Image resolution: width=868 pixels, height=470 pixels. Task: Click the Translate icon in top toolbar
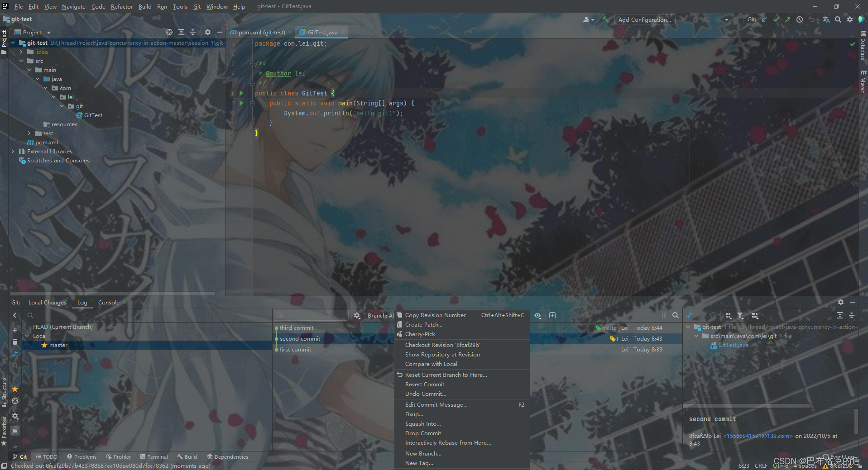tap(826, 19)
